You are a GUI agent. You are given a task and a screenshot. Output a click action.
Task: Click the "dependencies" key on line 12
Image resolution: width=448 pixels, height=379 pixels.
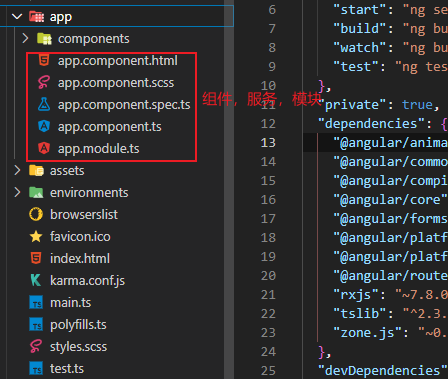click(x=371, y=124)
